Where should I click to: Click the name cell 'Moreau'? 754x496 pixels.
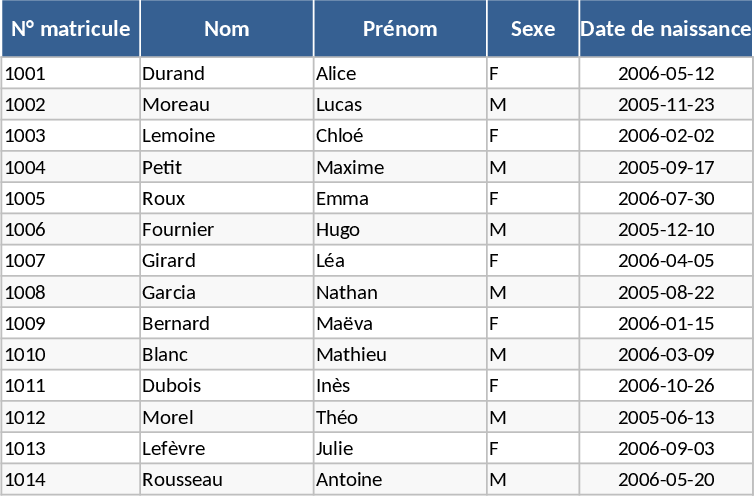pyautogui.click(x=227, y=105)
